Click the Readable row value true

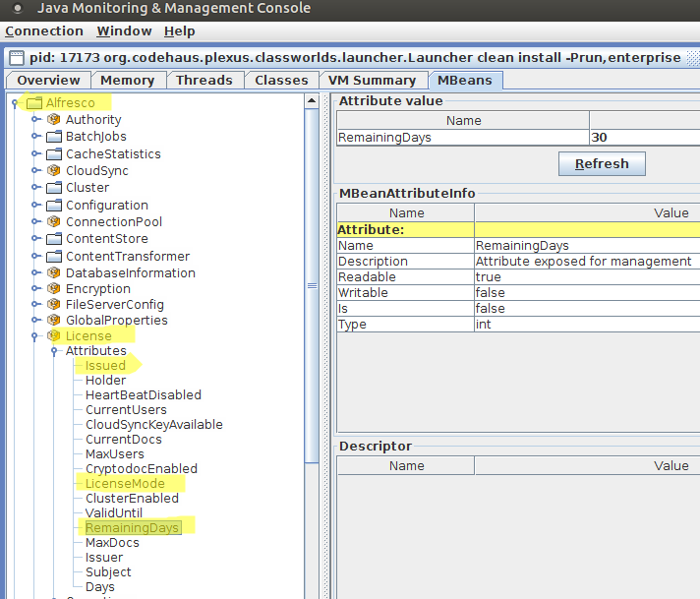pos(587,277)
